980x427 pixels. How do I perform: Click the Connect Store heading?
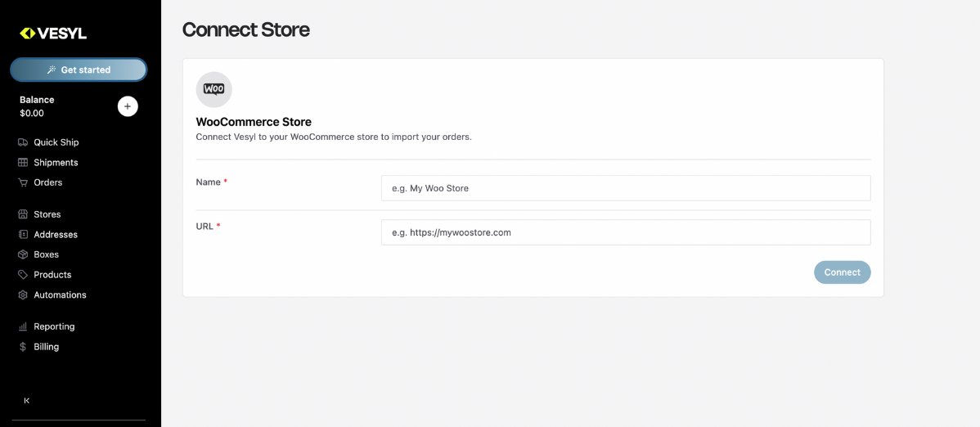point(245,29)
